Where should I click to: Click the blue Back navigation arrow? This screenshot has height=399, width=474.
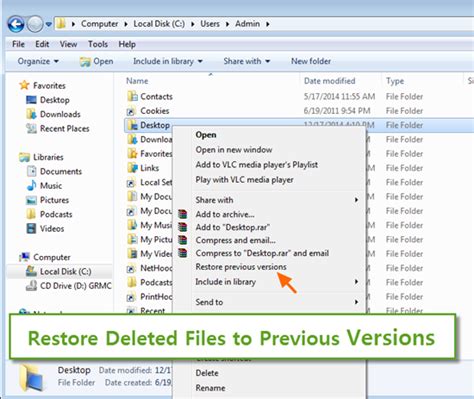[x=16, y=24]
